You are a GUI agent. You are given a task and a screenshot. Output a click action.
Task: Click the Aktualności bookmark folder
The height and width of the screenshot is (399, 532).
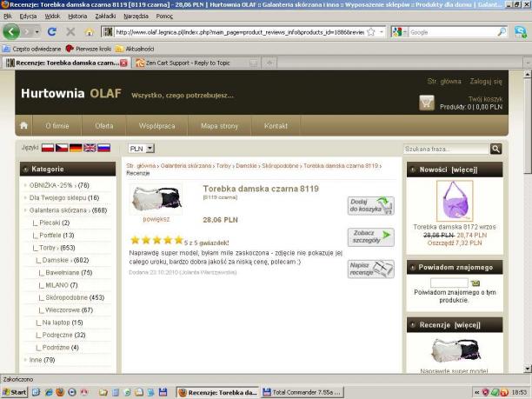pyautogui.click(x=135, y=49)
